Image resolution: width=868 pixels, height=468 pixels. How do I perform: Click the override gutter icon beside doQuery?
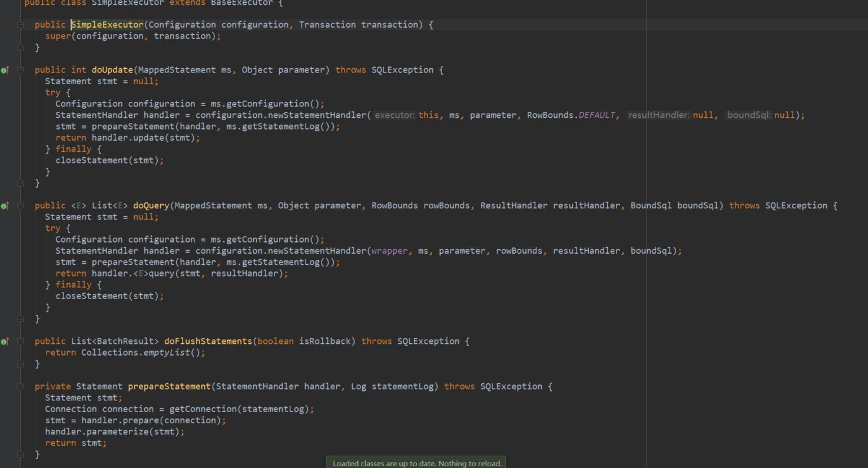tap(5, 205)
